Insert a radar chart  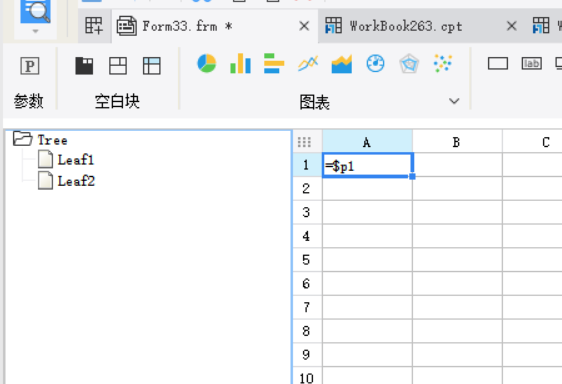coord(409,64)
